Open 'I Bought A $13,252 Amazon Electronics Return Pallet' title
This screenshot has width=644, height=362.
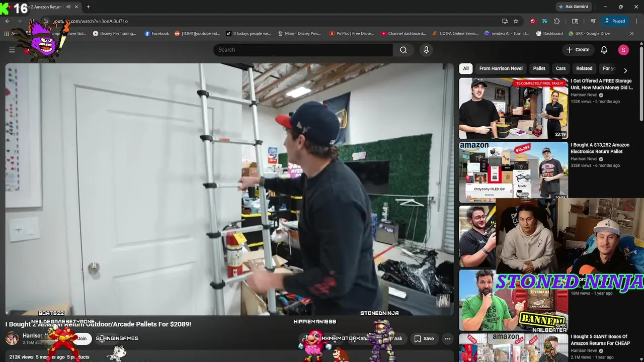[x=600, y=148]
